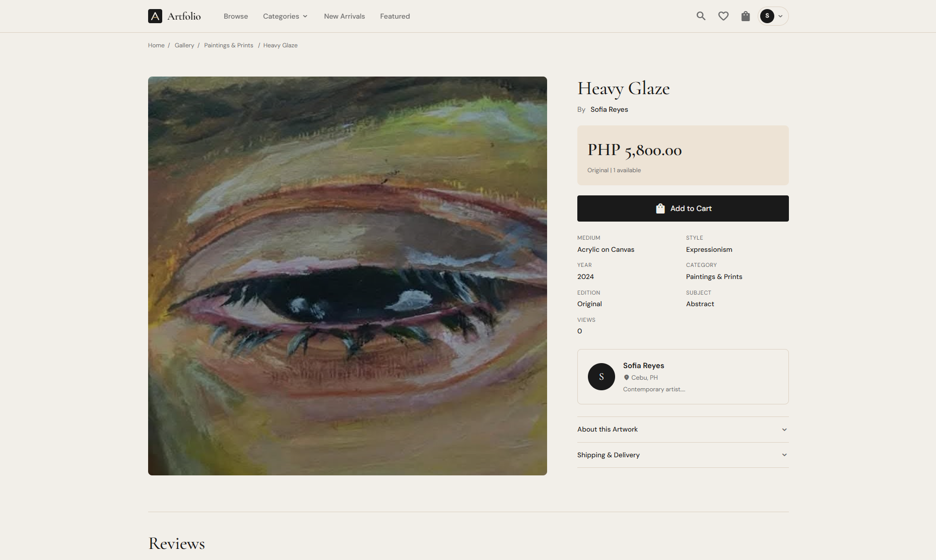
Task: Open New Arrivals from the navigation
Action: 344,16
